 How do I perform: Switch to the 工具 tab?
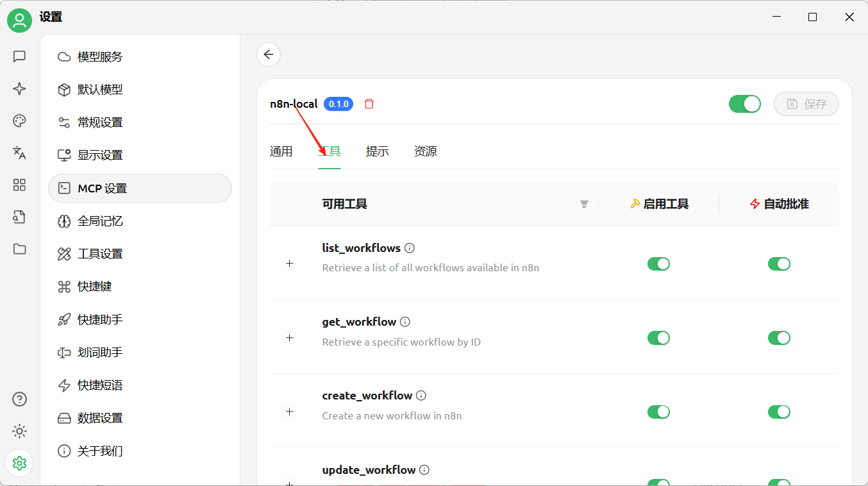coord(330,151)
